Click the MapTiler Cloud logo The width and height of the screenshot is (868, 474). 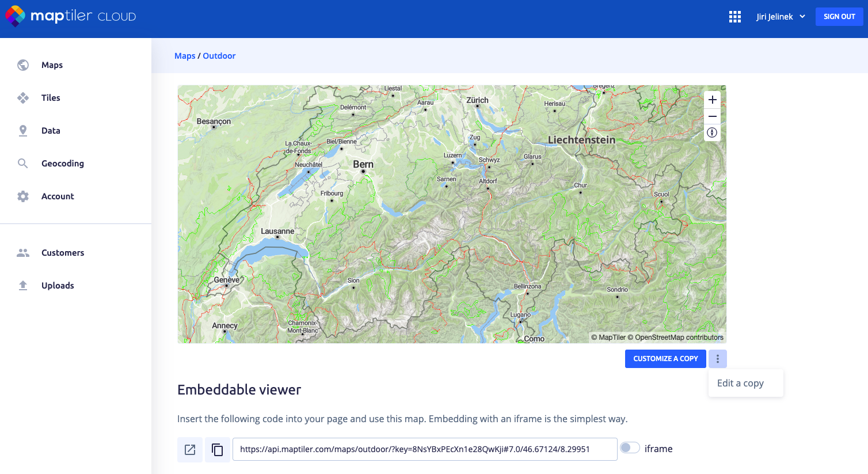point(71,16)
